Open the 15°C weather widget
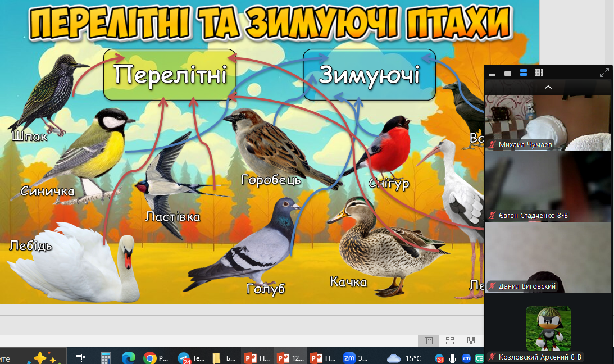Screen dimensions: 614x364 (x=404, y=358)
